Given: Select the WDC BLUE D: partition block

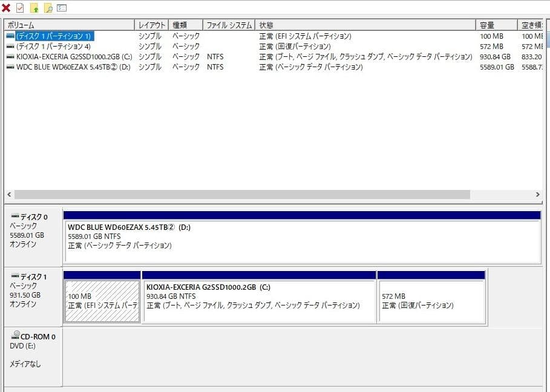Looking at the screenshot, I should [x=272, y=236].
